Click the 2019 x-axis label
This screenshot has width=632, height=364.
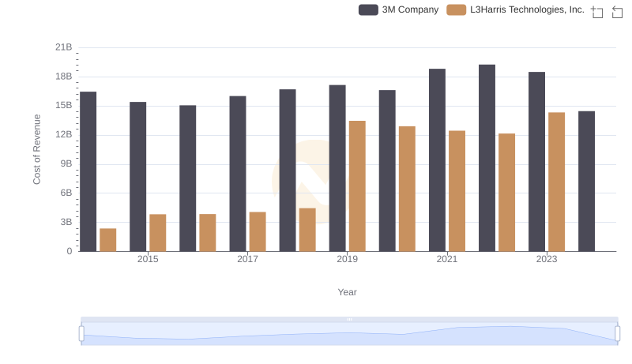(347, 259)
